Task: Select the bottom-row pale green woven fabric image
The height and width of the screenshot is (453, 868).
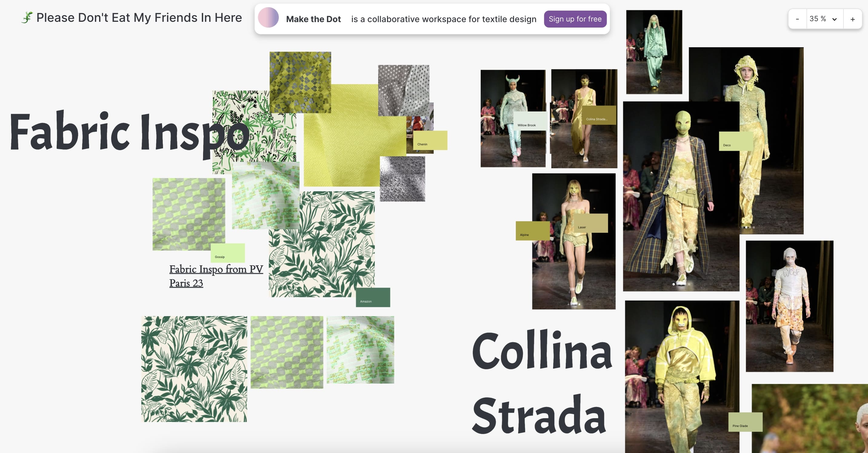Action: click(360, 350)
